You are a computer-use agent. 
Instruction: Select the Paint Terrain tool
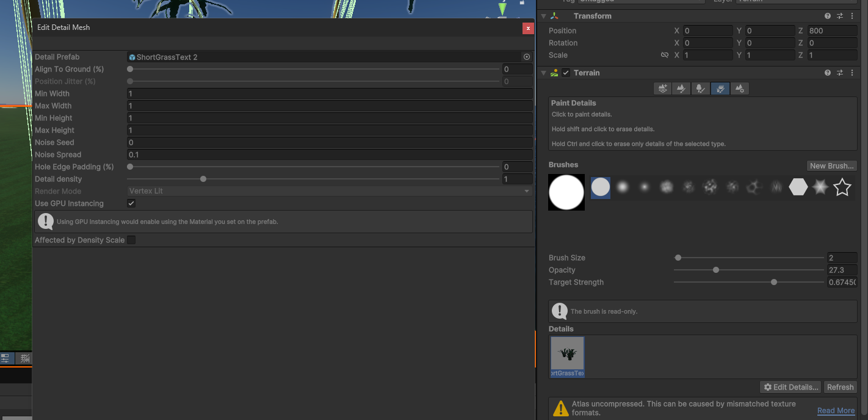[681, 89]
